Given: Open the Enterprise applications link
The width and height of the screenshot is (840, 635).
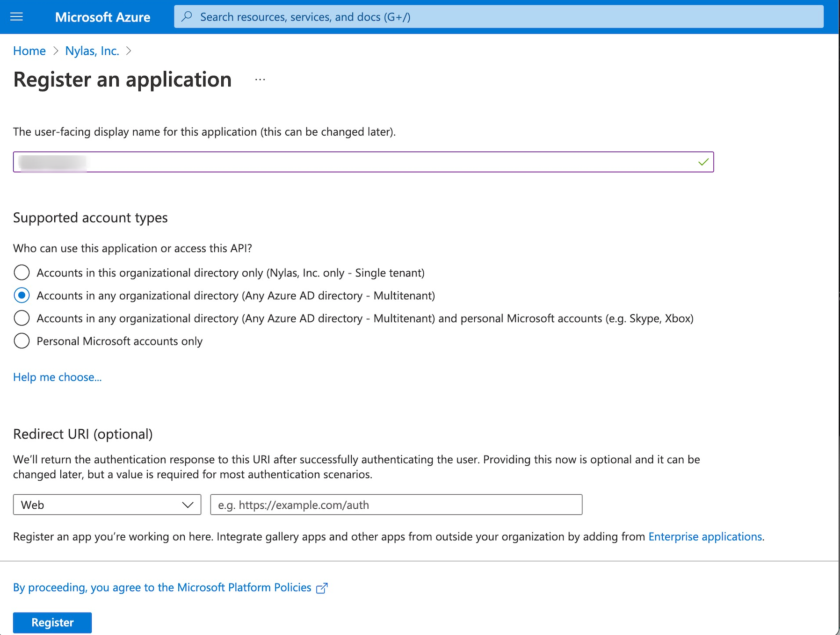Looking at the screenshot, I should click(704, 536).
